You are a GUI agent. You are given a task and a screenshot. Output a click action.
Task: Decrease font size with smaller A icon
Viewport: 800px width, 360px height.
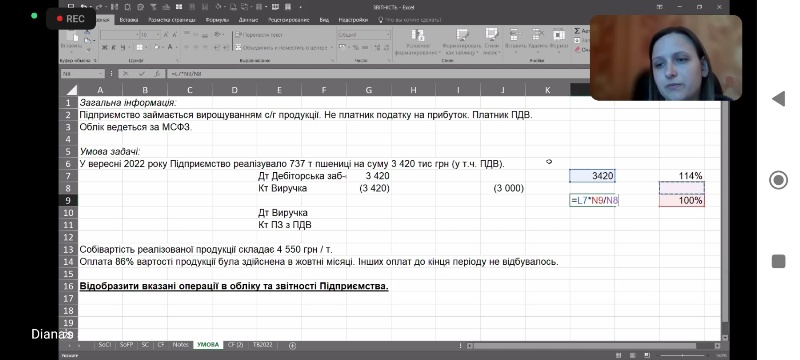(x=174, y=35)
